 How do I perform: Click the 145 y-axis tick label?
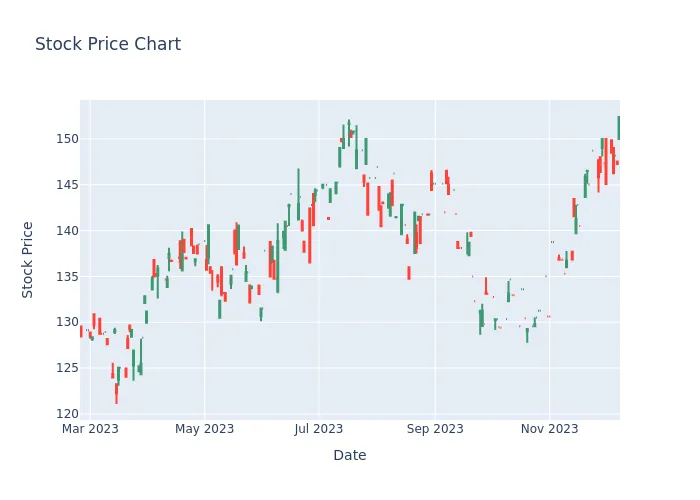tap(67, 185)
